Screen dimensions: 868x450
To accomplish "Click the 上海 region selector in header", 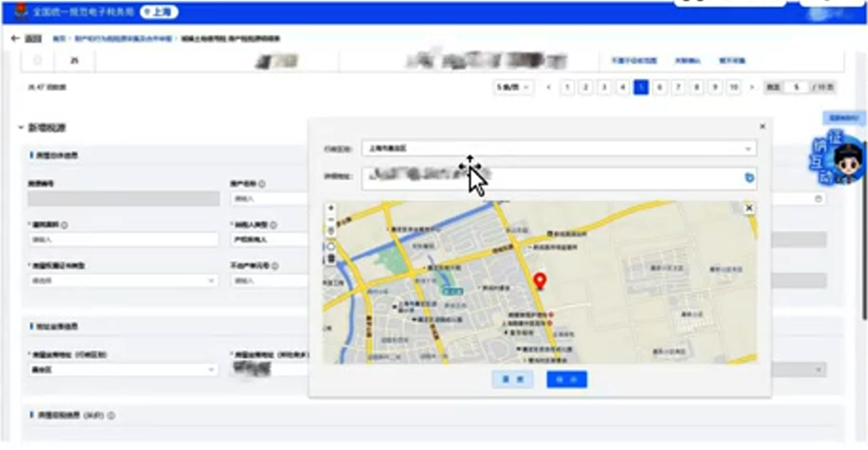I will pos(160,12).
